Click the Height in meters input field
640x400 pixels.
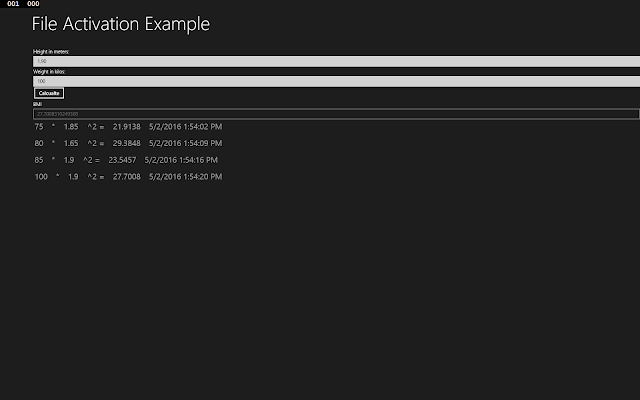pos(335,61)
